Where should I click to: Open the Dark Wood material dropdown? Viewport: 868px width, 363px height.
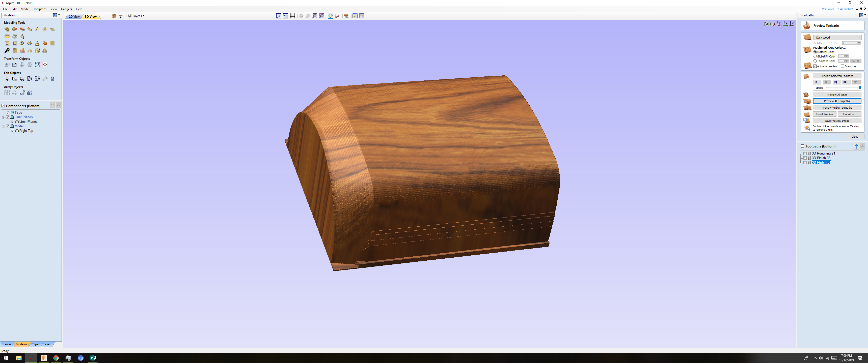pyautogui.click(x=837, y=37)
